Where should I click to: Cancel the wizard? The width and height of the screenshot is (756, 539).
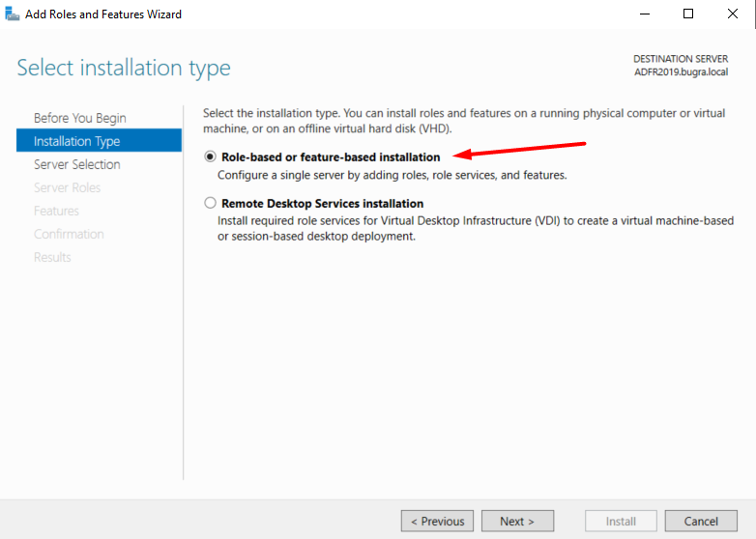coord(701,521)
